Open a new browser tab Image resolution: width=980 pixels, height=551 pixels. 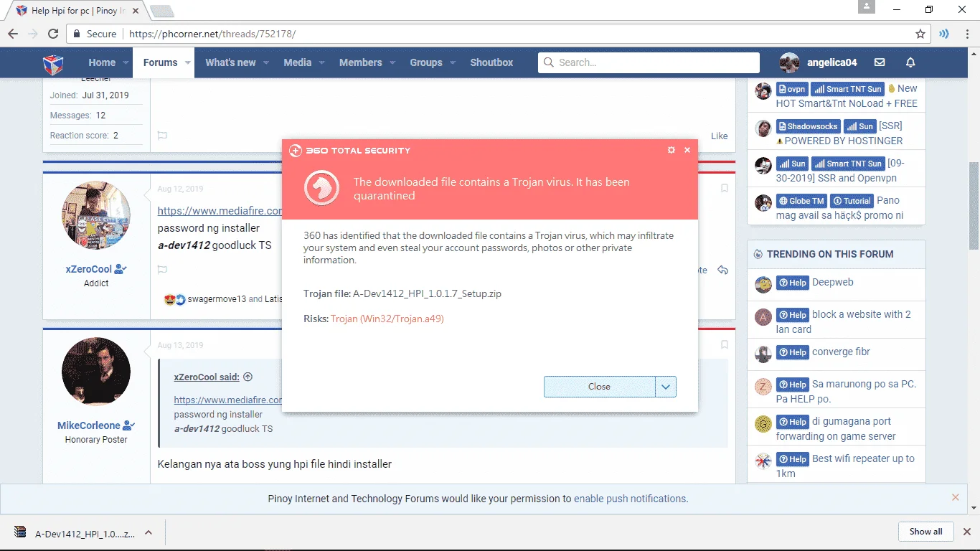[x=162, y=11]
